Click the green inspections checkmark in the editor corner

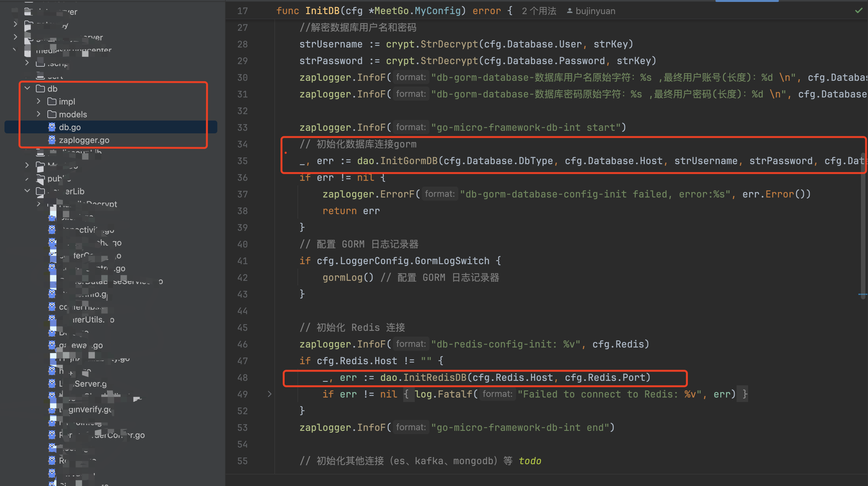click(858, 11)
